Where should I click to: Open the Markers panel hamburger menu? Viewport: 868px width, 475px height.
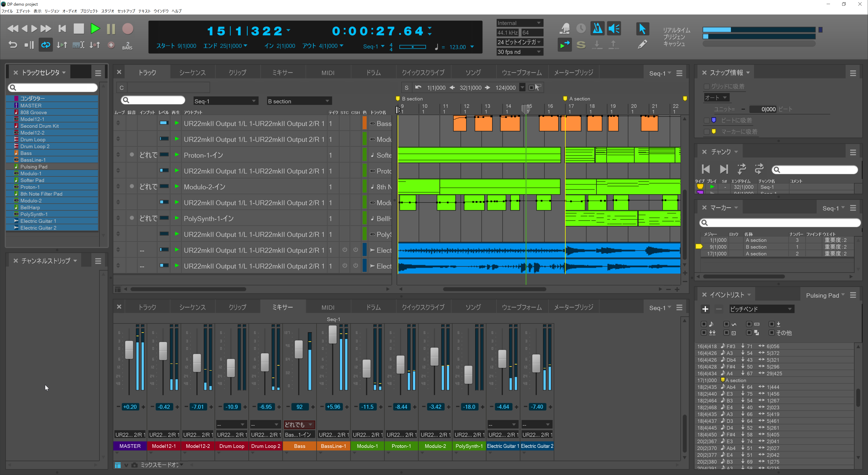(853, 208)
